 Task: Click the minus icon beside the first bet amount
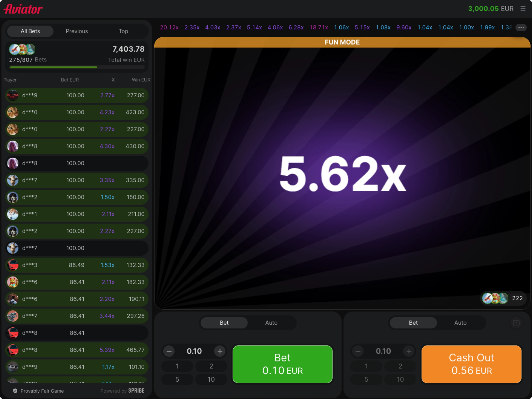click(x=169, y=351)
